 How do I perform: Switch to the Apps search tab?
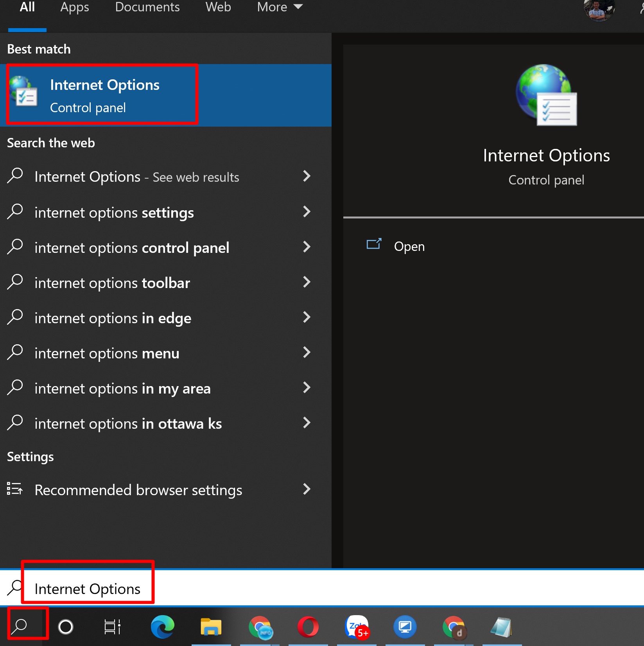coord(74,7)
